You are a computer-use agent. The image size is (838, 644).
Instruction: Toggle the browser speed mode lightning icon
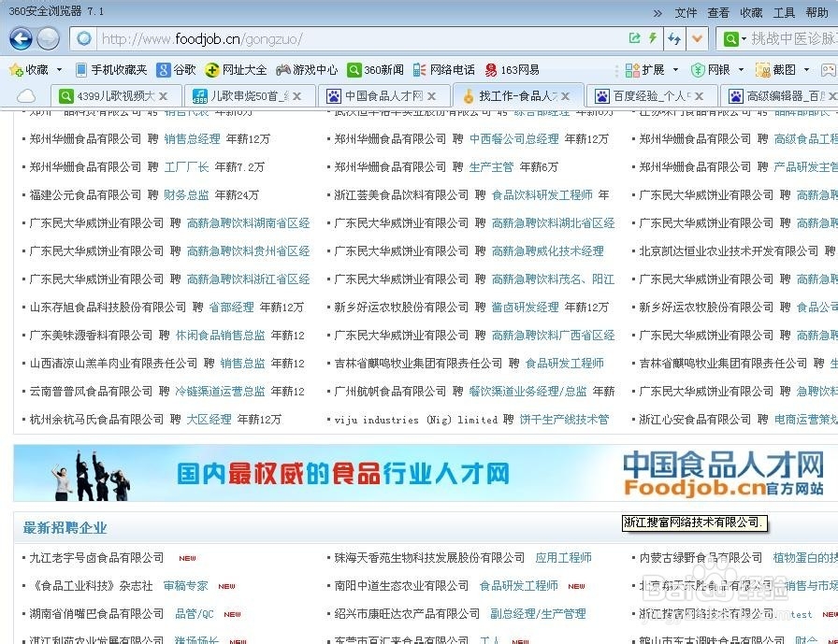(652, 39)
